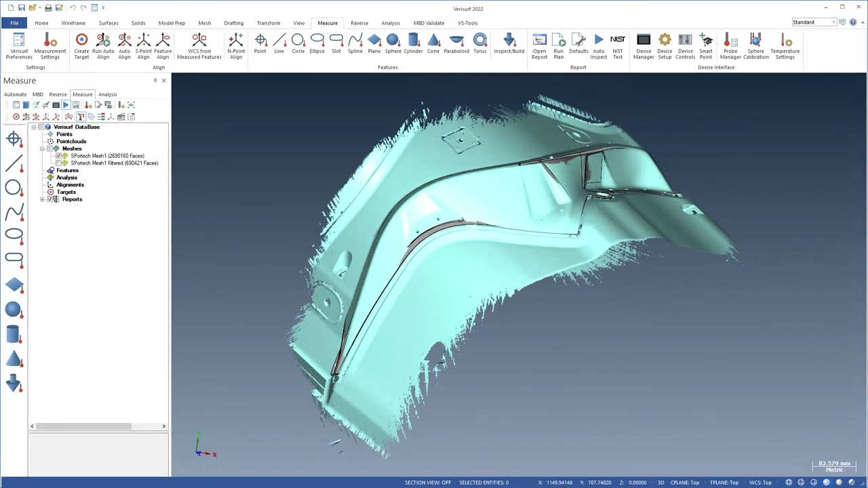Collapse the Verisurf DataBase tree node

(x=33, y=127)
